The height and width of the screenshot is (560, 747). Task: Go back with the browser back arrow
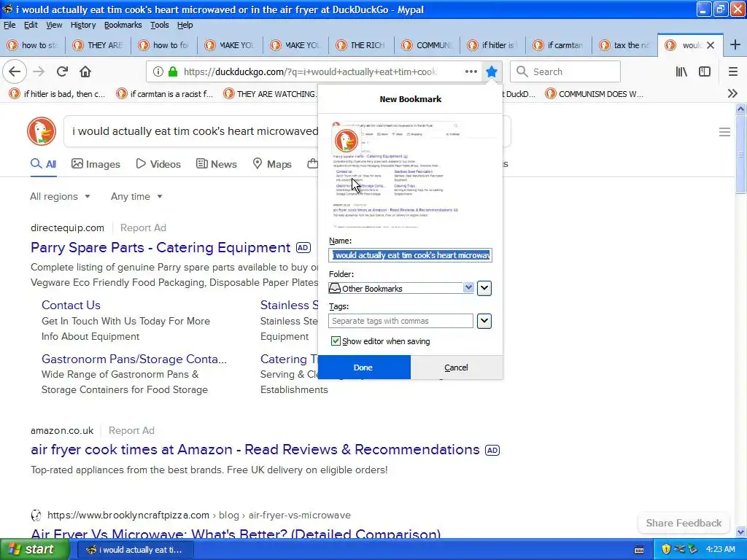pyautogui.click(x=15, y=71)
